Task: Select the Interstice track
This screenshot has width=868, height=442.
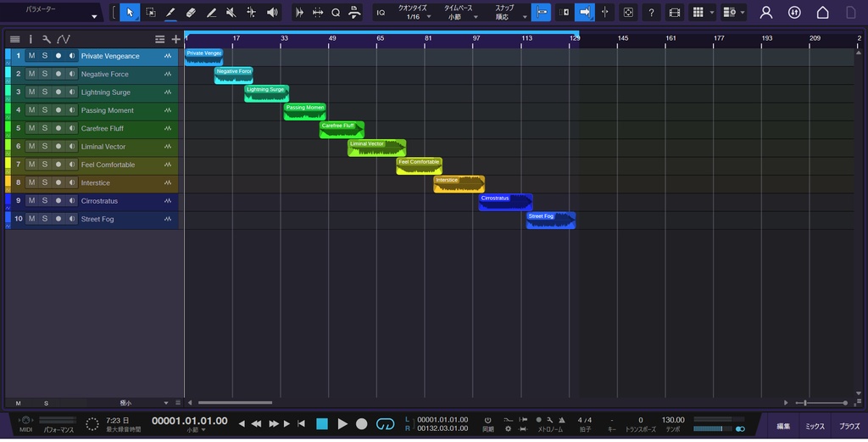Action: [95, 182]
